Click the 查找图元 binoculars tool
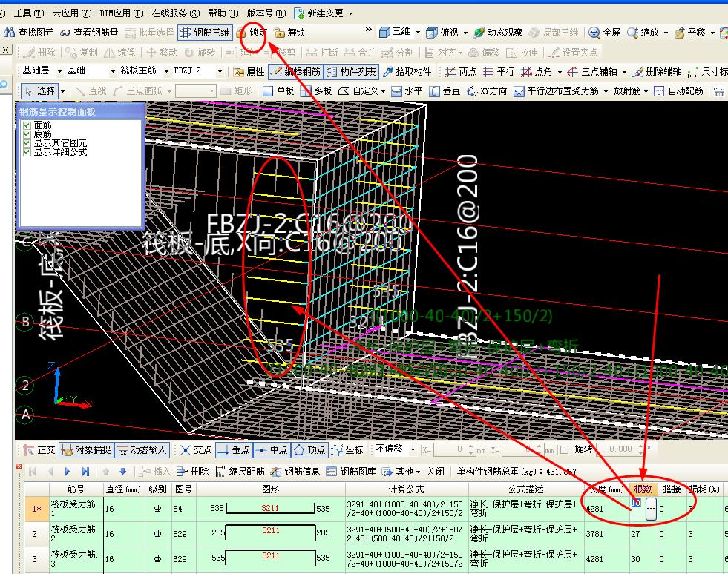Screen dimensions: 728x574 30,33
